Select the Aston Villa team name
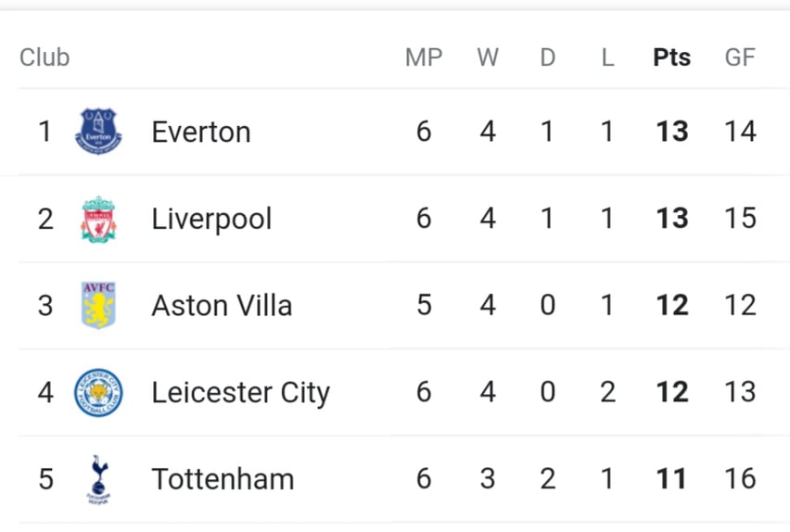 [x=222, y=305]
